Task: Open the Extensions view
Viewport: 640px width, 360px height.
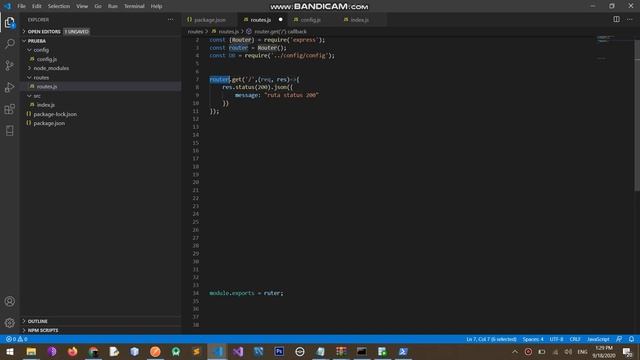Action: coord(9,109)
